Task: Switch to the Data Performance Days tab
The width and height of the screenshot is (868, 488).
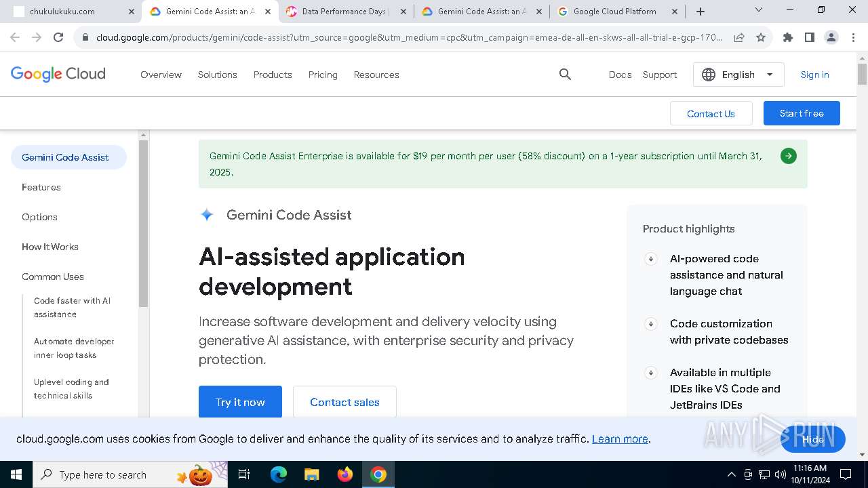Action: 346,12
